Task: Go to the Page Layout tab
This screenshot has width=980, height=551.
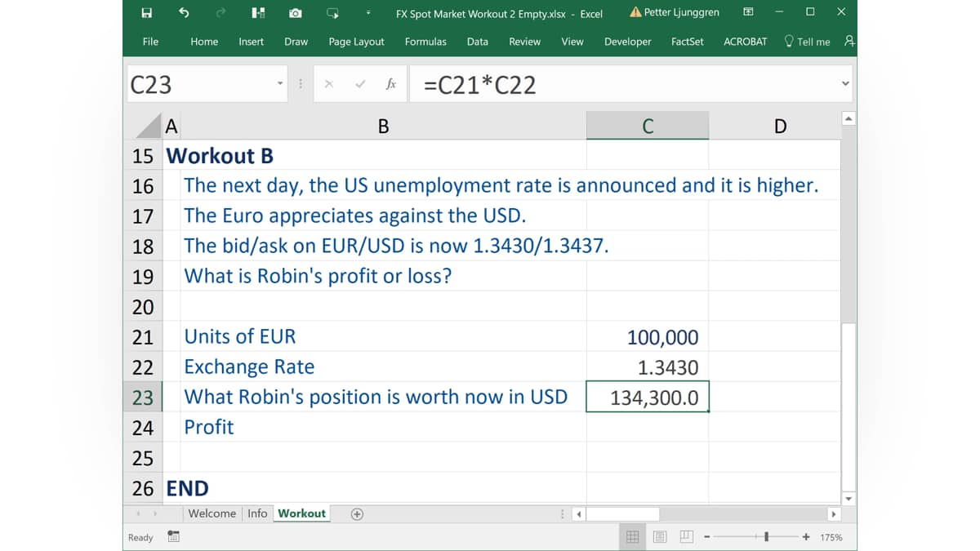Action: 356,42
